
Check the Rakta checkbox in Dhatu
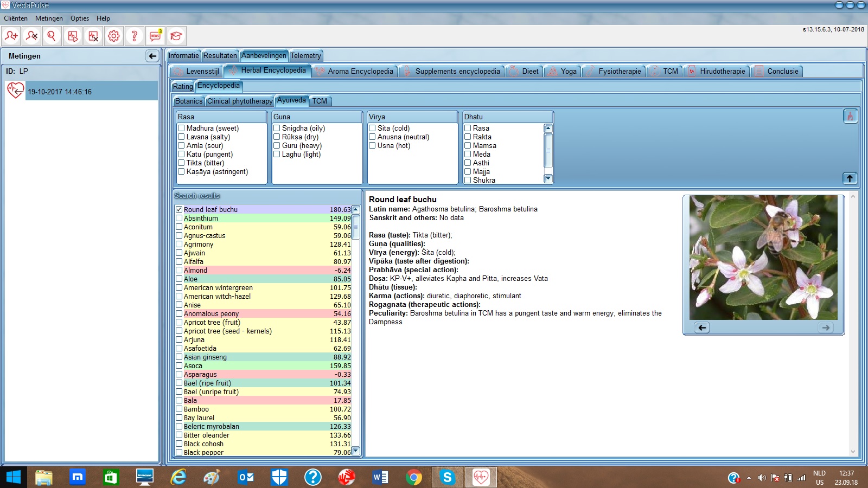pos(468,137)
